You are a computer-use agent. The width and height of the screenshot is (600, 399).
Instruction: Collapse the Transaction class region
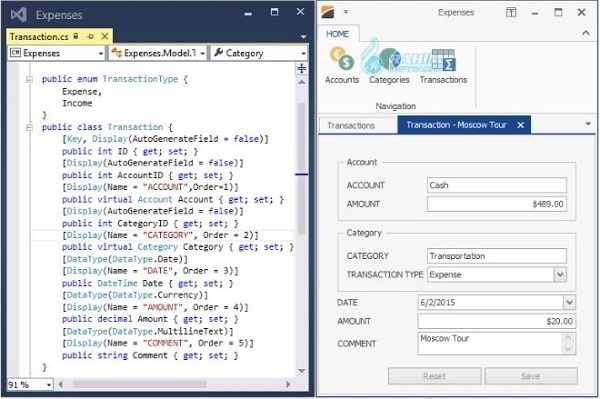(x=29, y=127)
